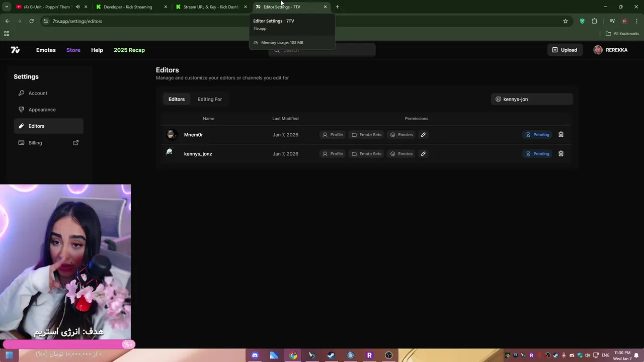Open the tab search dropdown
This screenshot has height=362, width=644.
click(7, 7)
